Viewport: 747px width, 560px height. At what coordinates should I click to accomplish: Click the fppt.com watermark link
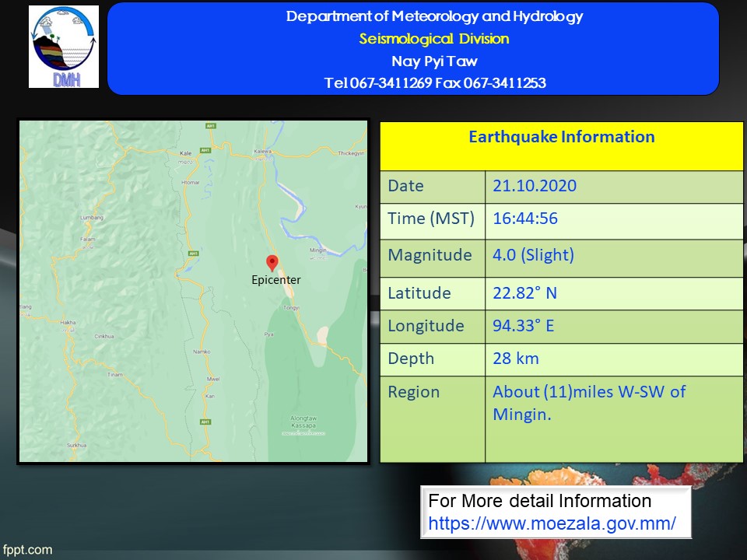(26, 550)
